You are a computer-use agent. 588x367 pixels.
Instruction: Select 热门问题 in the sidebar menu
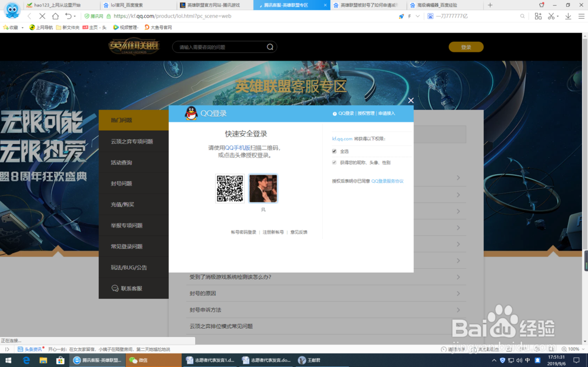[x=133, y=120]
